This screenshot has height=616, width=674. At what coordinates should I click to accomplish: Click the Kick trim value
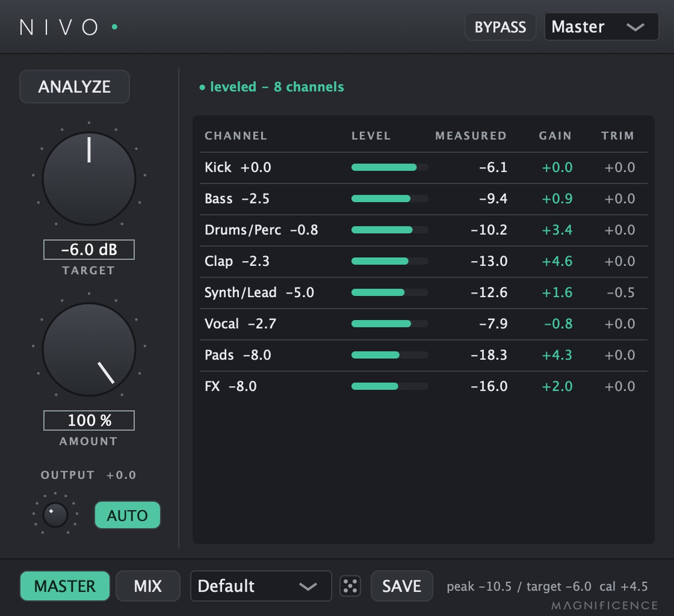click(620, 167)
